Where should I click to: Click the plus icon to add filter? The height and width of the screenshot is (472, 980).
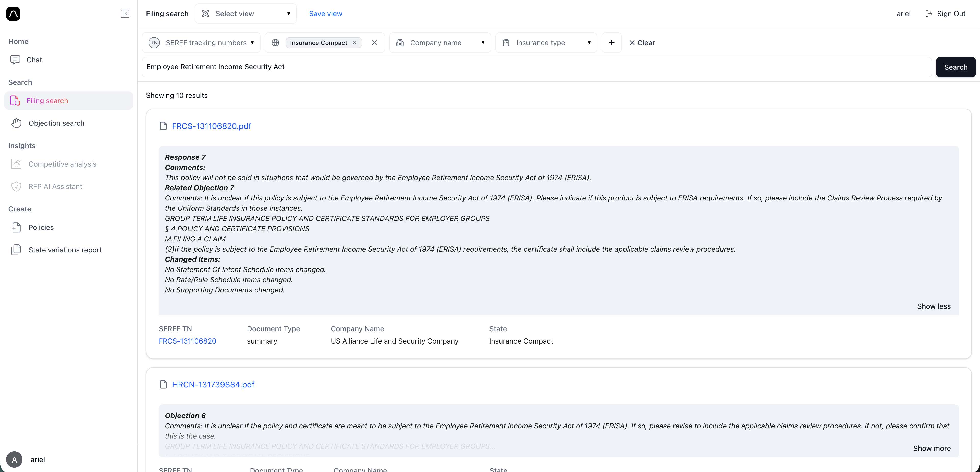click(x=611, y=43)
